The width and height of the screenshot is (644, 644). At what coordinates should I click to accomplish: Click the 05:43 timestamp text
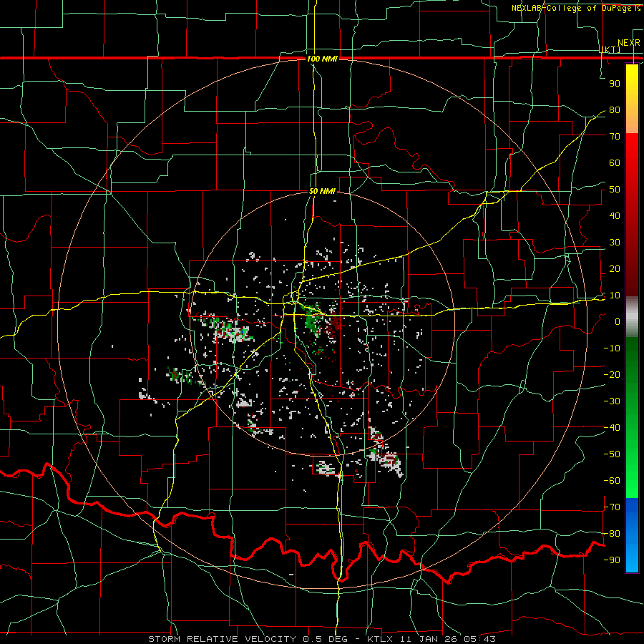(480, 639)
